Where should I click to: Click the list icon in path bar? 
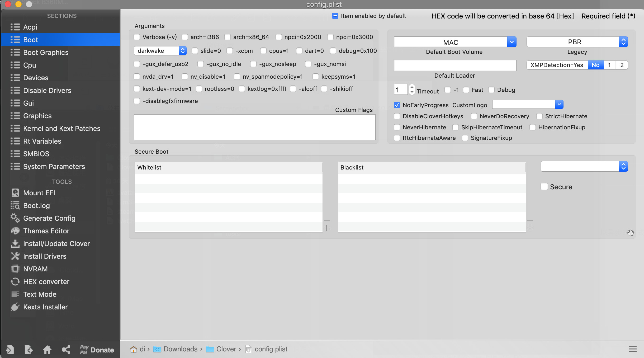(633, 349)
